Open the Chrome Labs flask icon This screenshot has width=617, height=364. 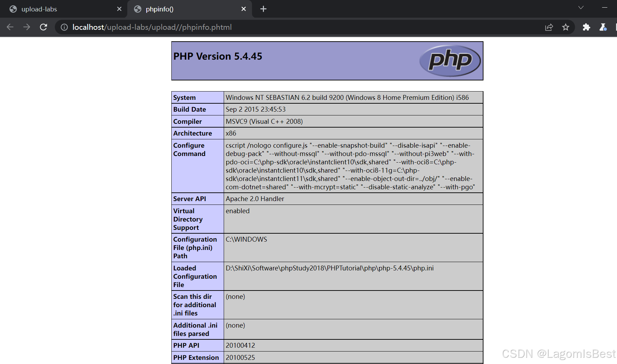(603, 27)
